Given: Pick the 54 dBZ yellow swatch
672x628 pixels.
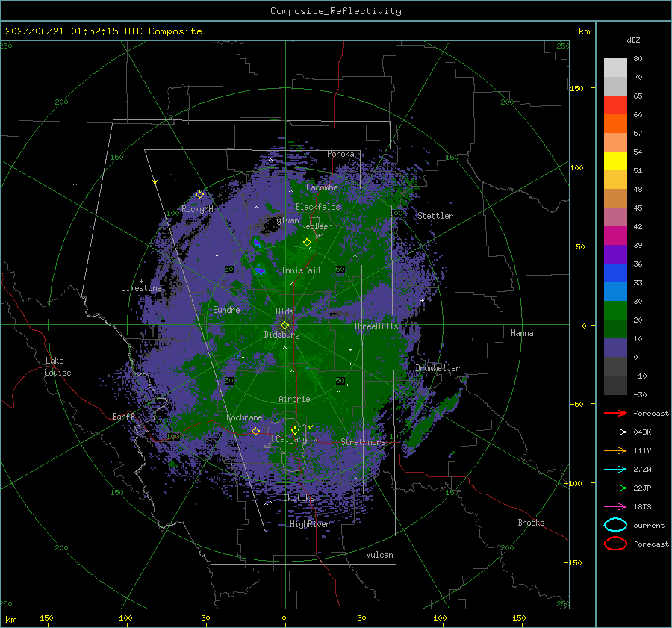Looking at the screenshot, I should [615, 161].
